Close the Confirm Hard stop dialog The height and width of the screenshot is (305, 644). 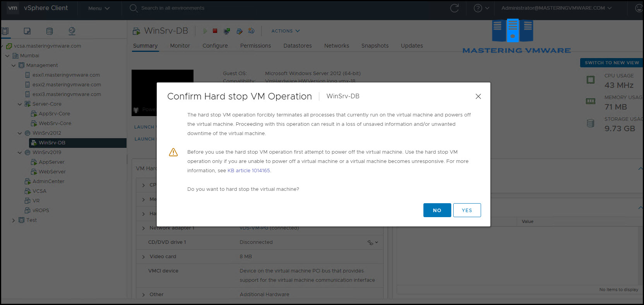478,96
